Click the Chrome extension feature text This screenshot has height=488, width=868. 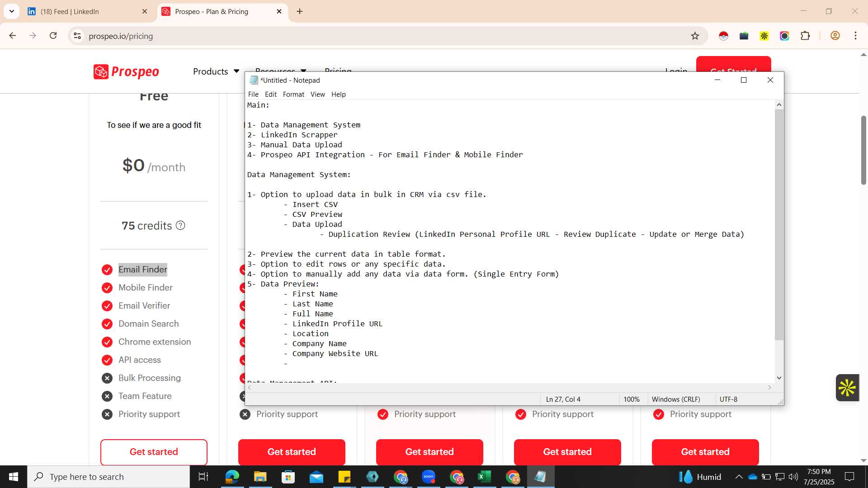coord(155,342)
